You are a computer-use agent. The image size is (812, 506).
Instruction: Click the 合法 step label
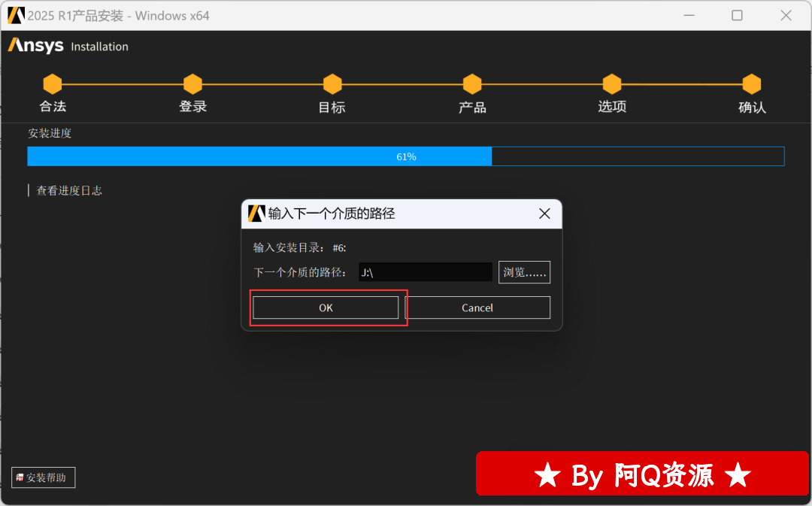[x=53, y=107]
